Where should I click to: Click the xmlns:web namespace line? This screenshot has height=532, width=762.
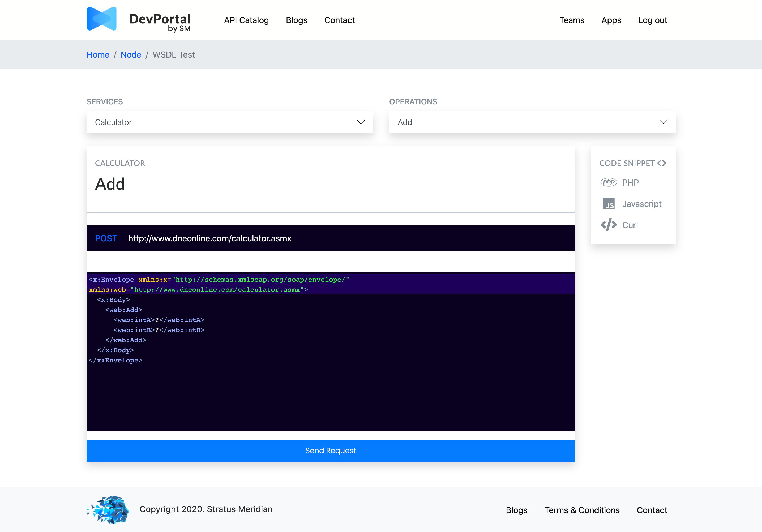tap(198, 290)
